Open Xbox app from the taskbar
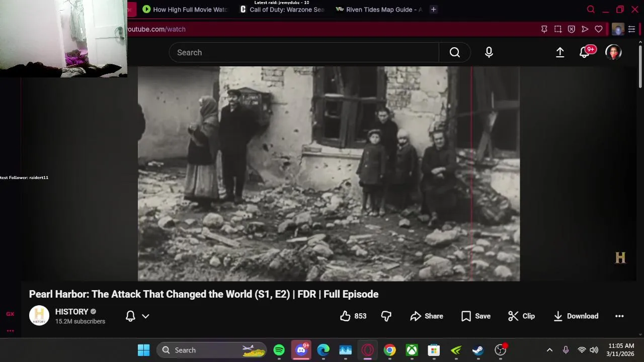 412,350
